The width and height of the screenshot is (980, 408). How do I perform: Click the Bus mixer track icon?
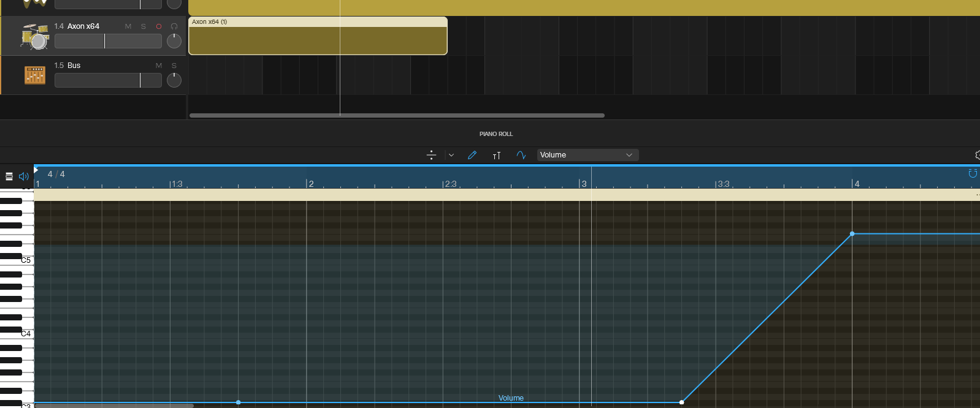point(35,75)
